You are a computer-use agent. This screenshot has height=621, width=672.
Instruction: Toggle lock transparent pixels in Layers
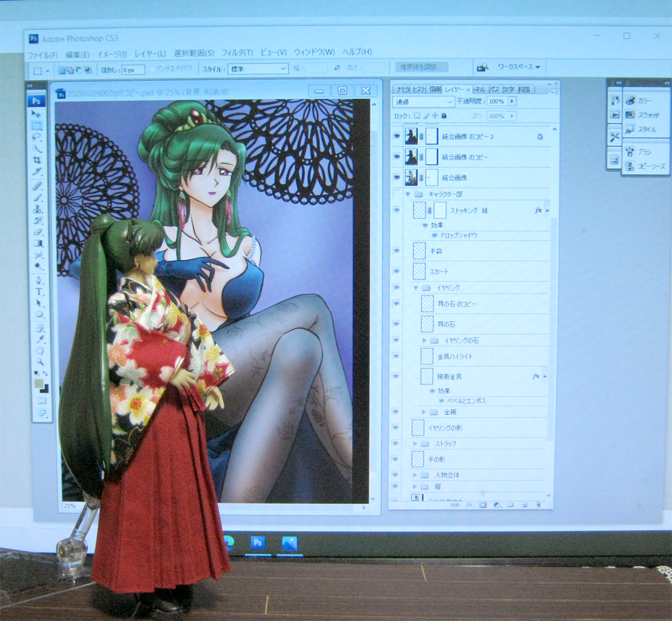coord(416,116)
